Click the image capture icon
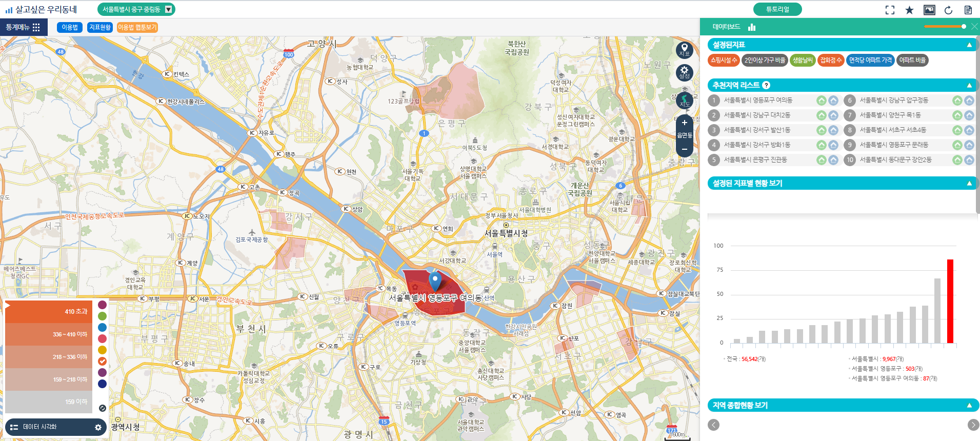The height and width of the screenshot is (441, 980). [x=929, y=10]
